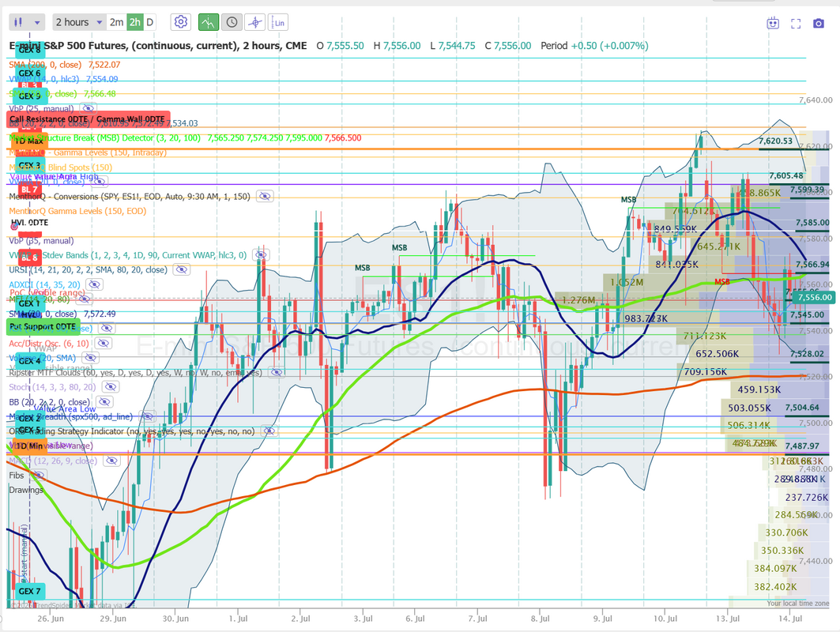Open the robot assistant icon
Screen dimensions: 840x632
point(773,23)
